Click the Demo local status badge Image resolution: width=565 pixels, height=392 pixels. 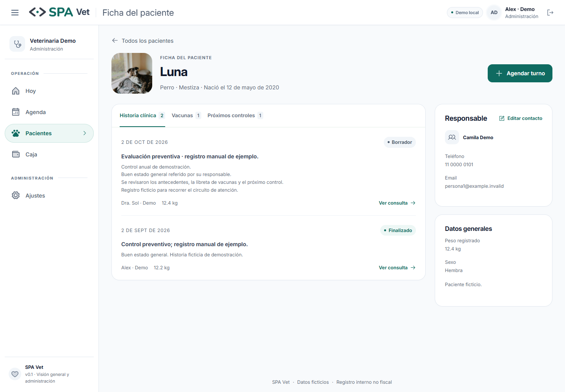[x=465, y=13]
